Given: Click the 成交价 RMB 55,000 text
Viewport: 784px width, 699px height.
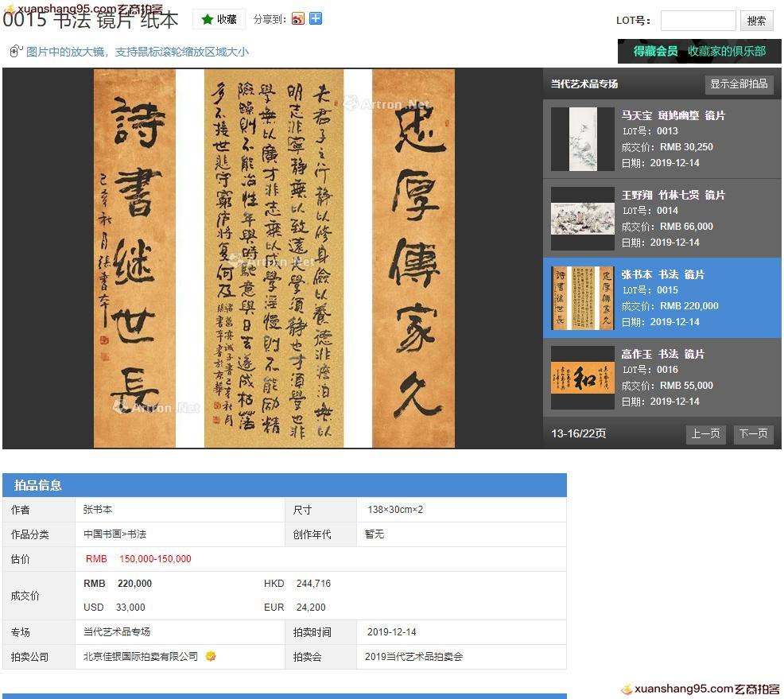Looking at the screenshot, I should point(667,386).
